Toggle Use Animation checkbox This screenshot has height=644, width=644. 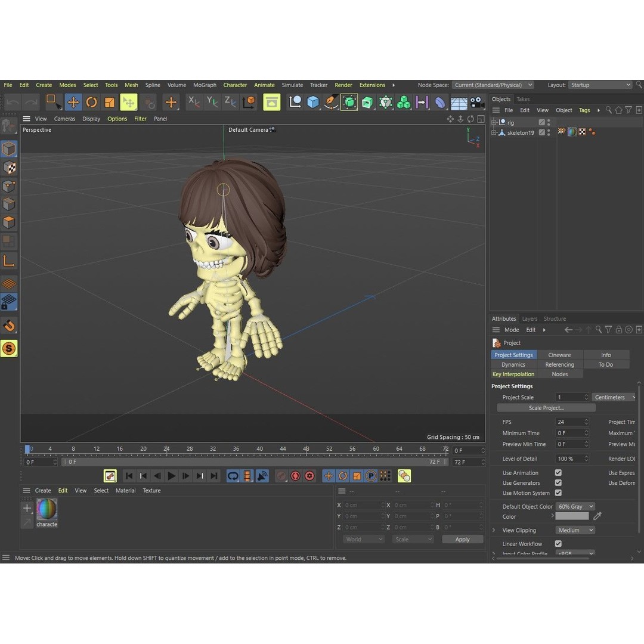[x=558, y=473]
